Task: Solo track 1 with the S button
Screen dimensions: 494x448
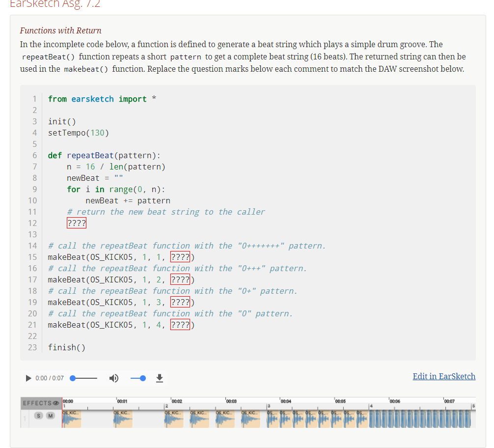Action: click(x=38, y=415)
